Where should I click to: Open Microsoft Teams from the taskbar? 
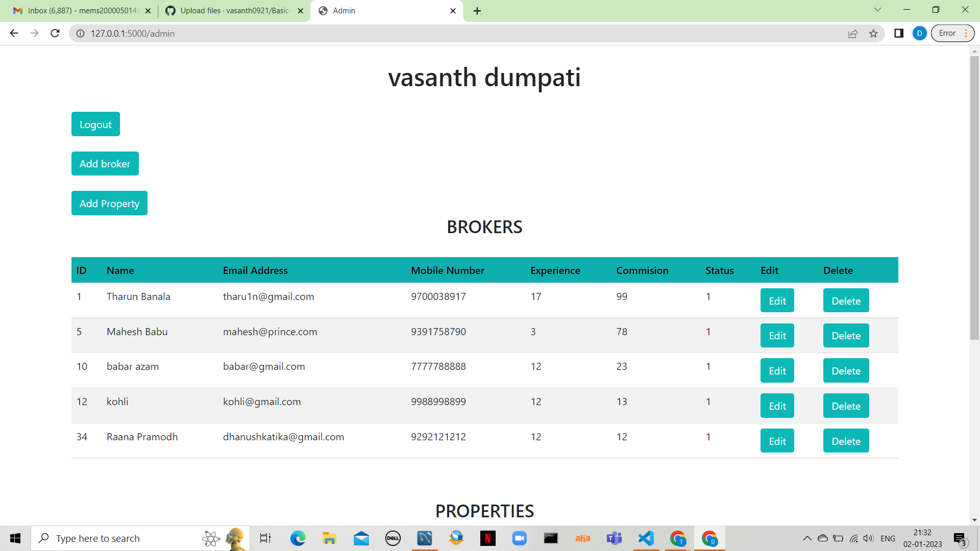pyautogui.click(x=614, y=538)
